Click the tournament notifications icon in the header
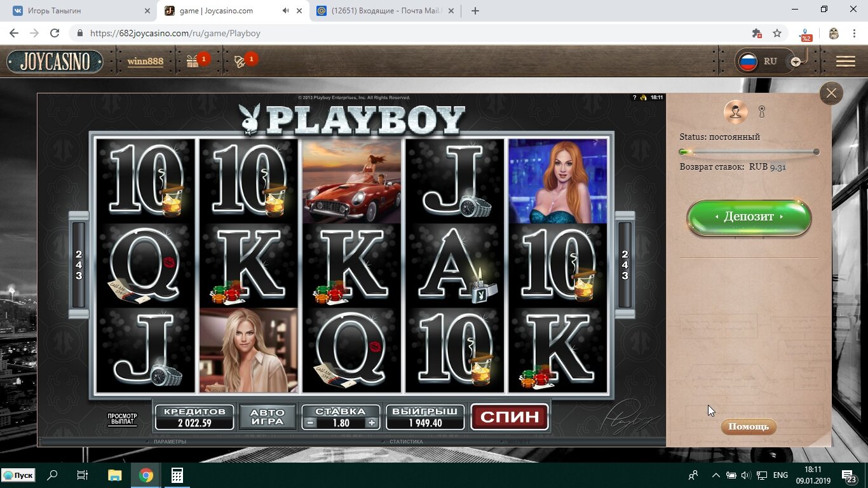The image size is (868, 488). click(240, 61)
